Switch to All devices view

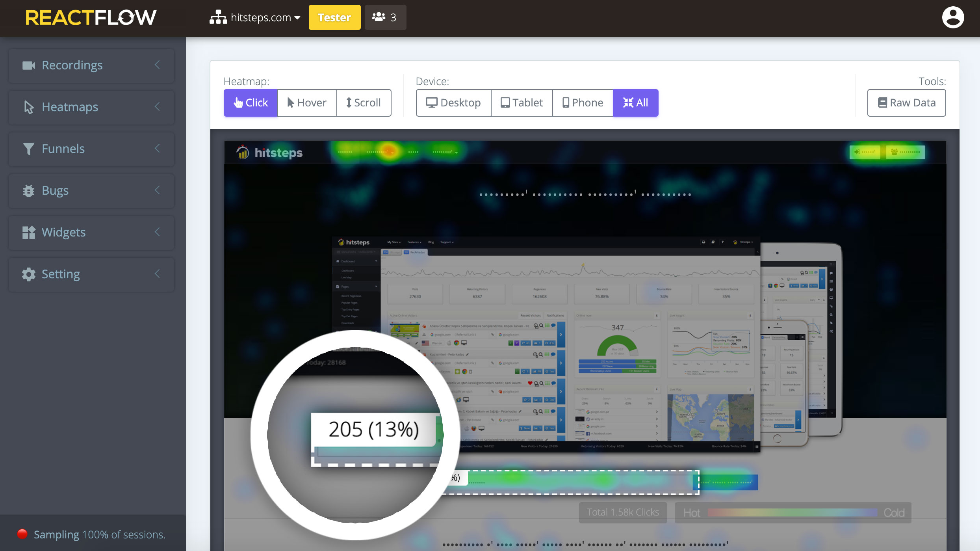click(634, 102)
